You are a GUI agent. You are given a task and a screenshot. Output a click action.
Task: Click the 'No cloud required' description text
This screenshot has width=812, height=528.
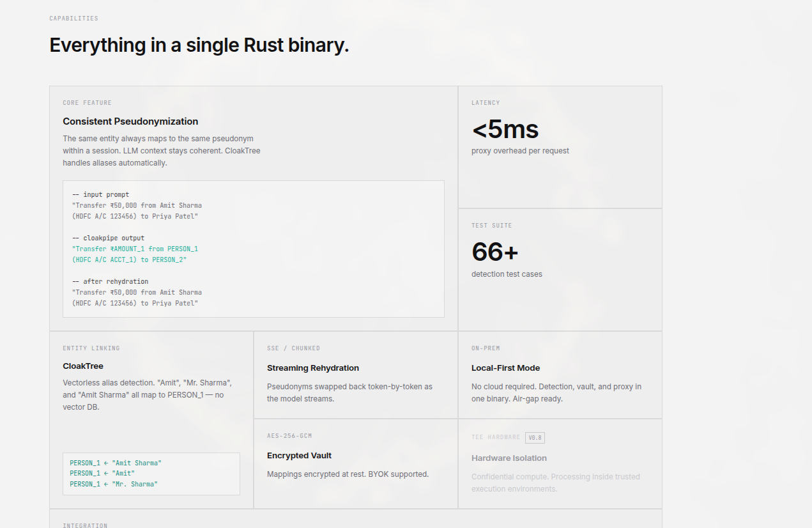pos(556,392)
